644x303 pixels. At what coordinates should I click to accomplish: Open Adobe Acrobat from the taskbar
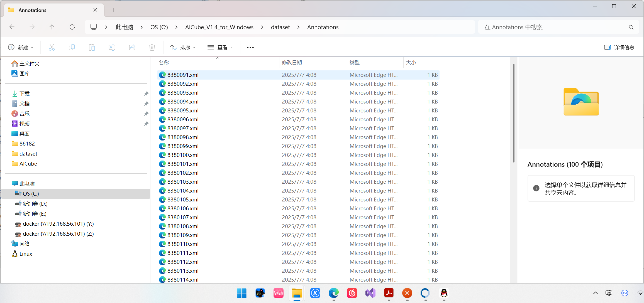[x=389, y=293]
